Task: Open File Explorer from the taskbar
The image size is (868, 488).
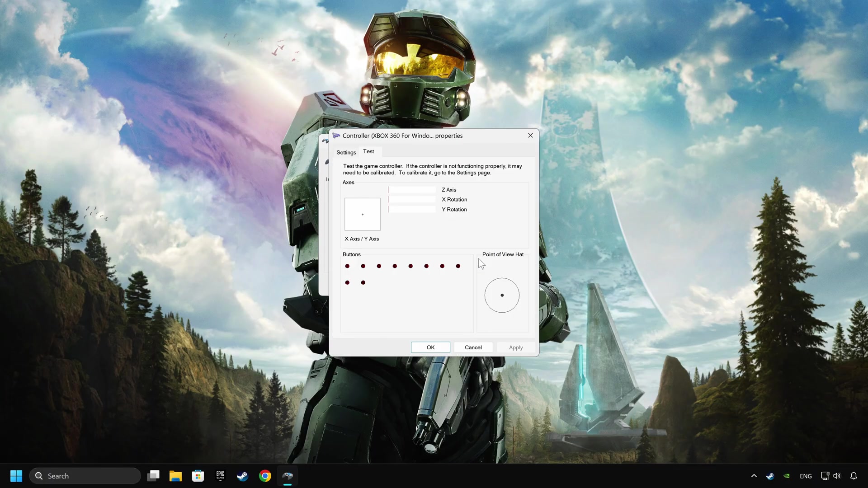Action: (175, 476)
